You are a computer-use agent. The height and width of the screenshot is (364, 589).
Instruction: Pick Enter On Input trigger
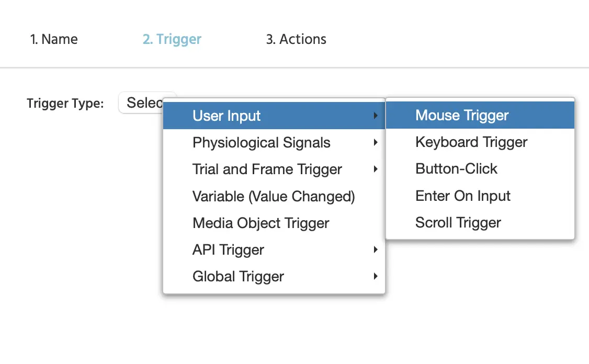tap(463, 196)
